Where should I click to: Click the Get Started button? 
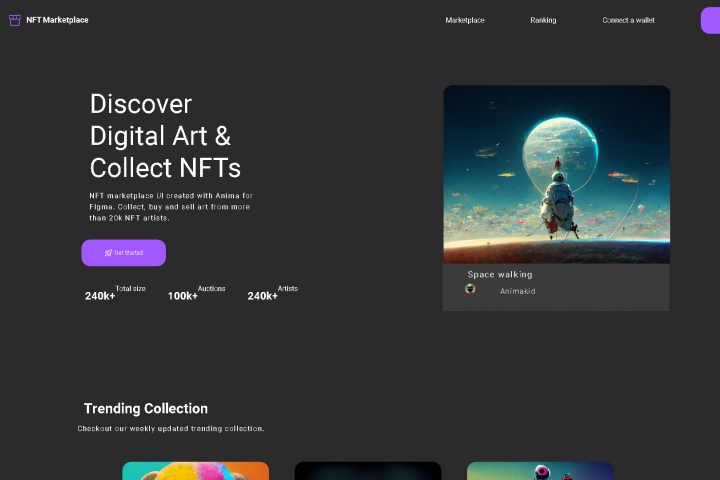tap(124, 253)
